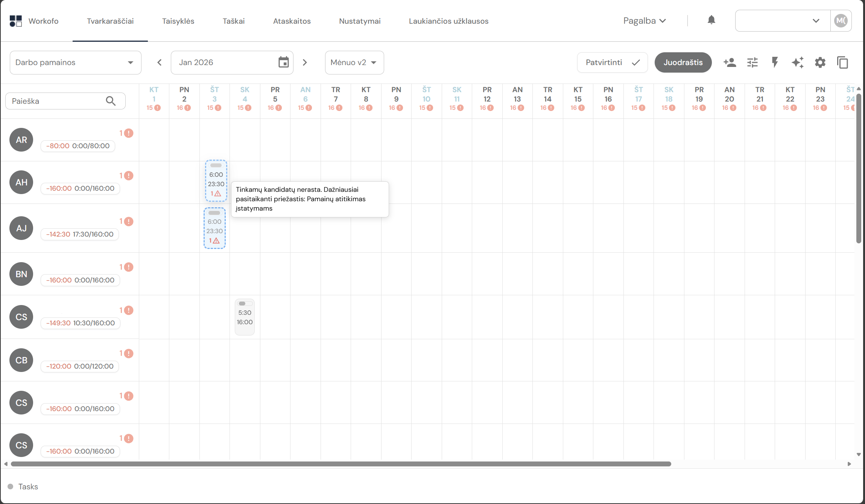Expand the Darbo pamainos dropdown
Screen dimensions: 865x504
tap(75, 62)
